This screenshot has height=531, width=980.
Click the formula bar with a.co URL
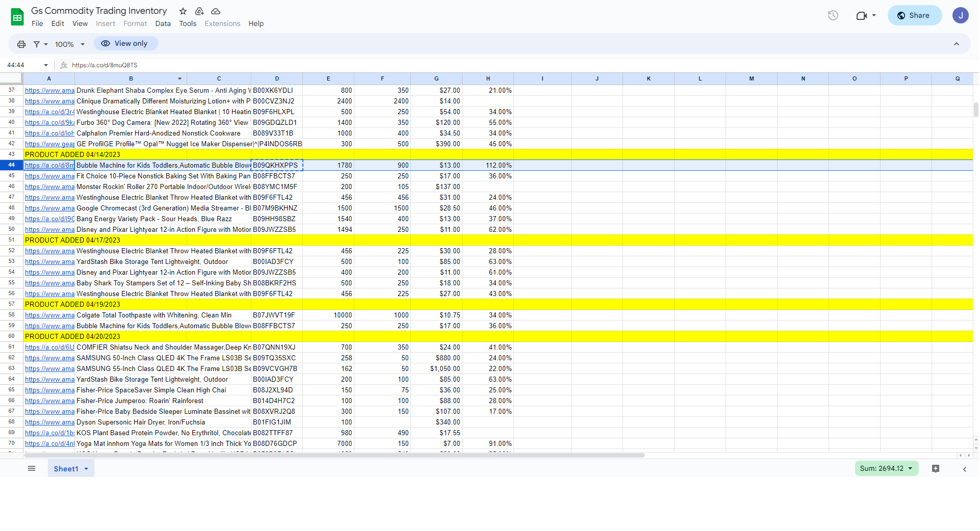tap(520, 65)
